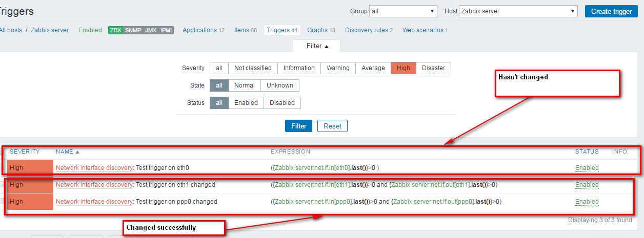Click the Info column header
The width and height of the screenshot is (644, 238).
point(619,152)
